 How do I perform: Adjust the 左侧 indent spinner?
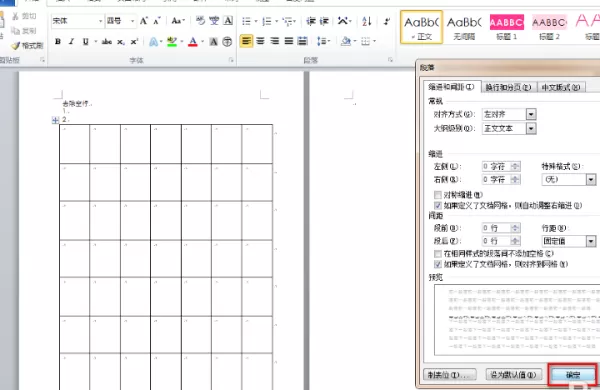point(515,166)
